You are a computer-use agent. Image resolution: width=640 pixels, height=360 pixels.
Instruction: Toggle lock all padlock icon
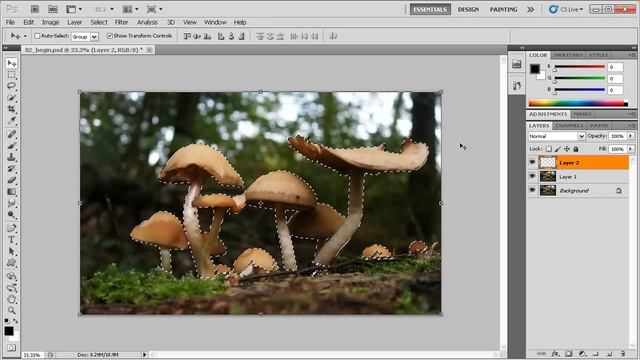(x=576, y=149)
